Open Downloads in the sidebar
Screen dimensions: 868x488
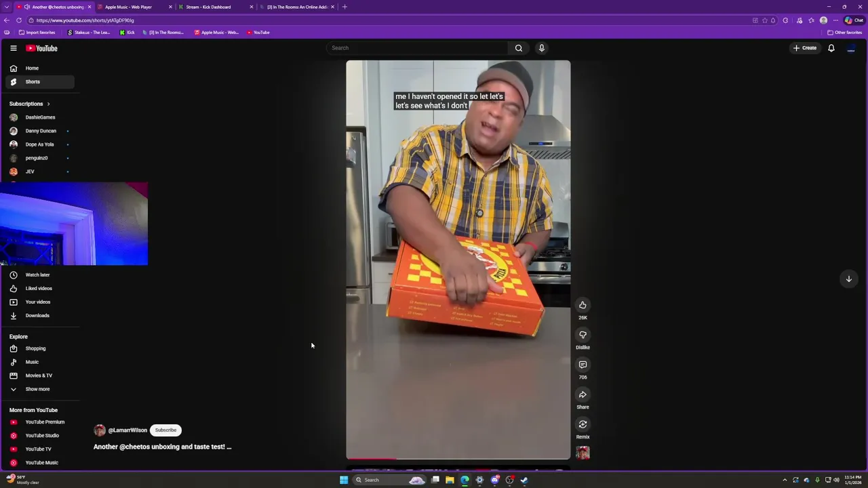click(x=37, y=316)
